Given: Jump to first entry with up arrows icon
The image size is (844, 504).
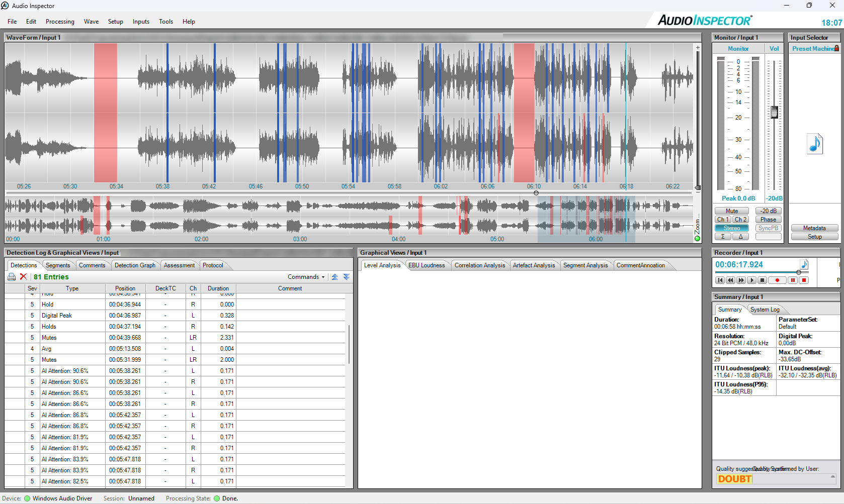Looking at the screenshot, I should click(x=335, y=277).
